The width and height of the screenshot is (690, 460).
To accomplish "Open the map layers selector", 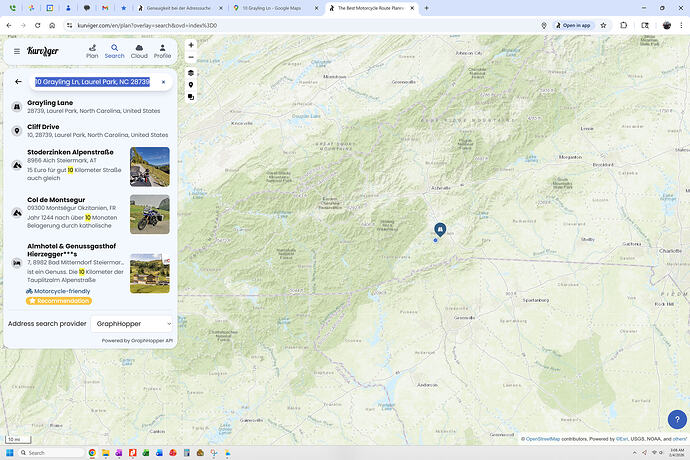I will (x=191, y=73).
